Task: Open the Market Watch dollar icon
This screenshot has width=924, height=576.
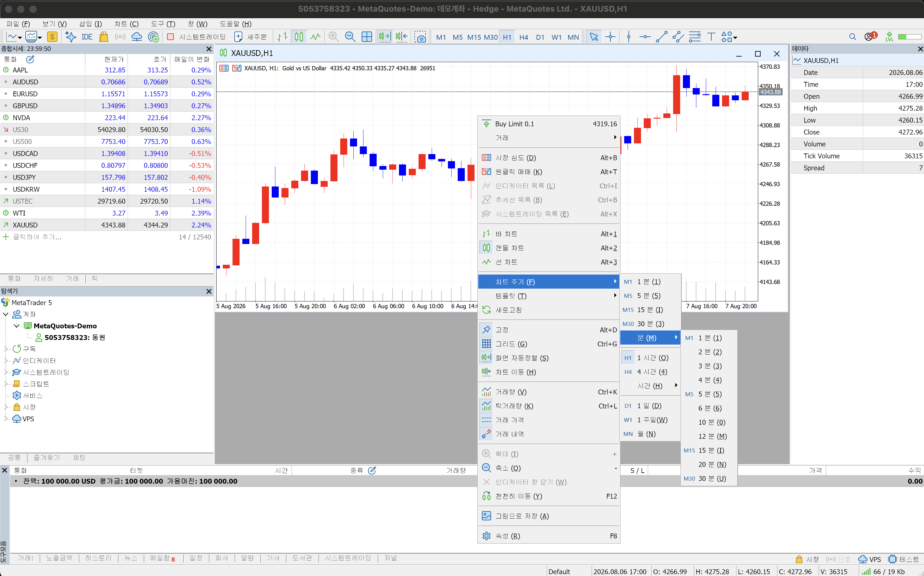Action: click(52, 37)
